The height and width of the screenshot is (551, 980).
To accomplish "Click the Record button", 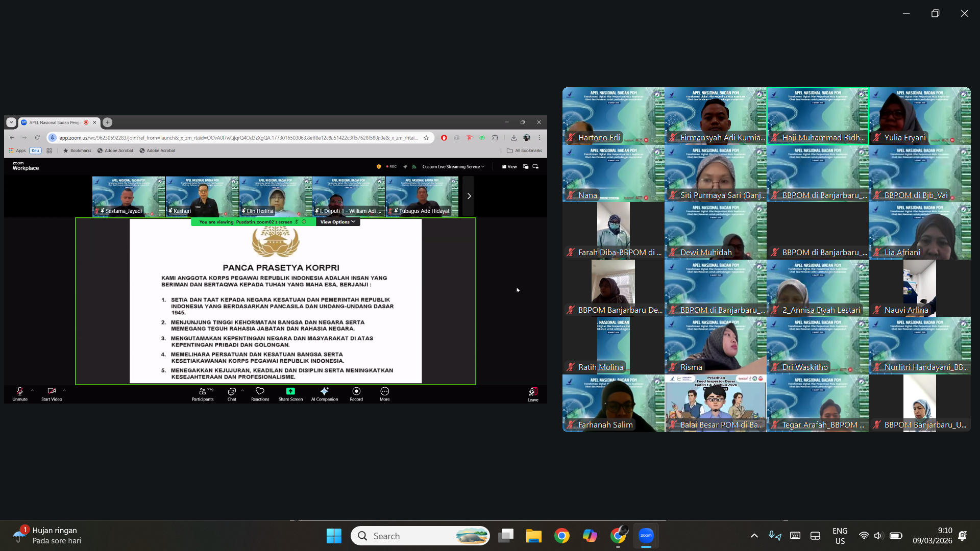I will click(x=356, y=392).
